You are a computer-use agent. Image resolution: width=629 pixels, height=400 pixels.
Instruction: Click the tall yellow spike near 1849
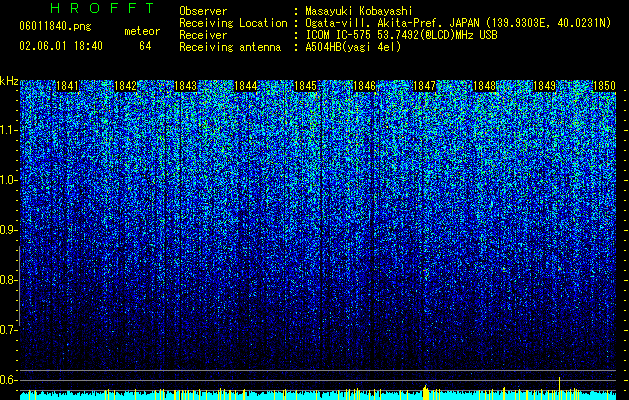[x=560, y=388]
